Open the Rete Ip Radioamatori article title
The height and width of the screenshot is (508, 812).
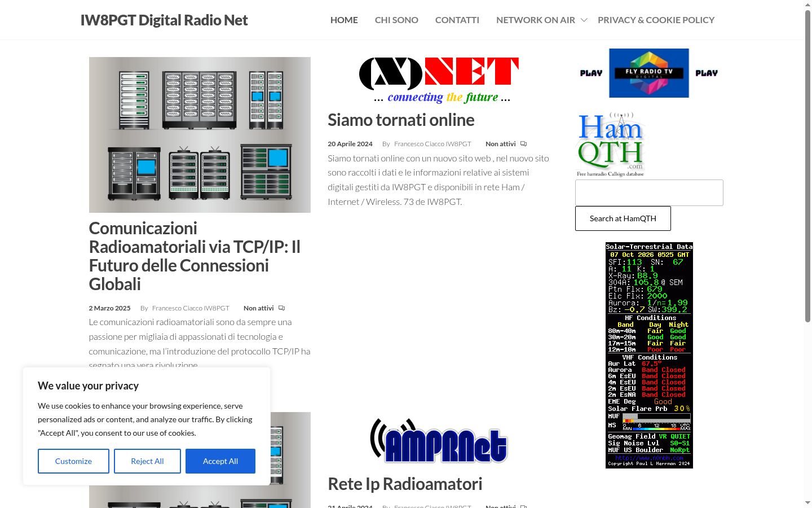pyautogui.click(x=405, y=484)
